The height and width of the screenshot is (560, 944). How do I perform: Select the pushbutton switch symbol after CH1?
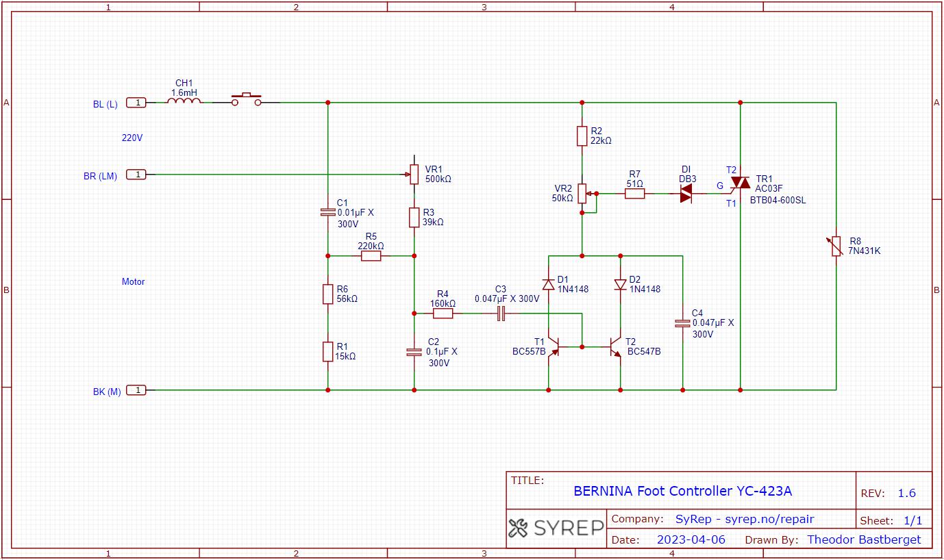pos(246,101)
